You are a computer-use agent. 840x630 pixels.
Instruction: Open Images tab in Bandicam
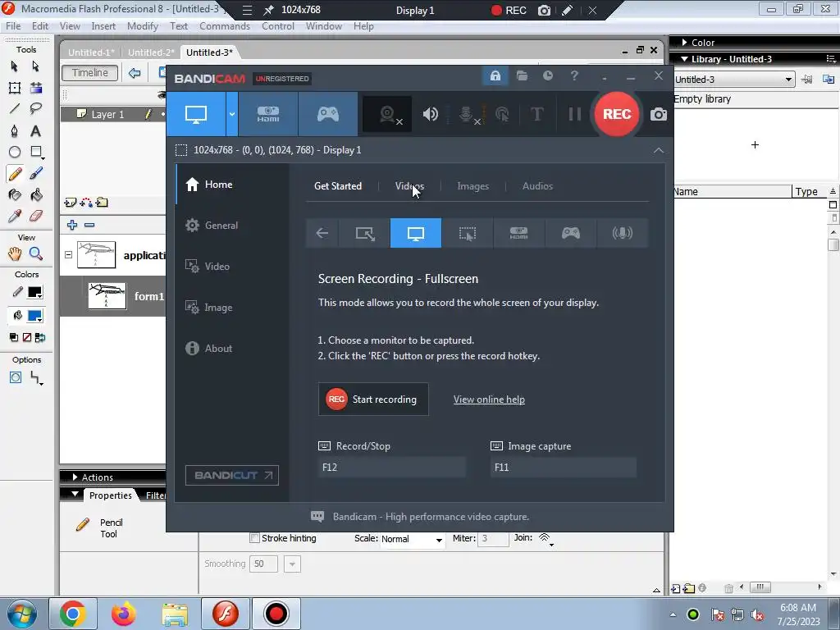pyautogui.click(x=472, y=186)
